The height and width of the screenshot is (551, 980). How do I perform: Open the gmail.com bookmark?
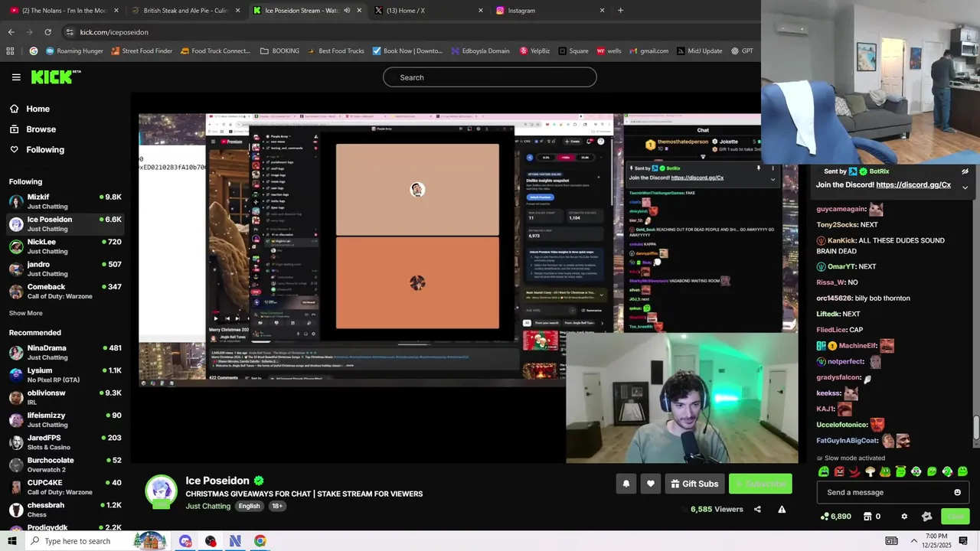coord(648,51)
